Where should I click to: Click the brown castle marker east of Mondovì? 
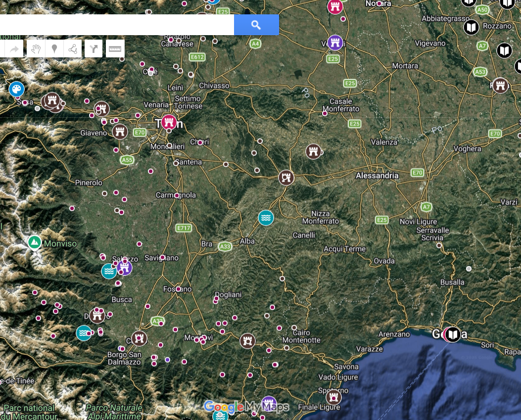click(247, 341)
